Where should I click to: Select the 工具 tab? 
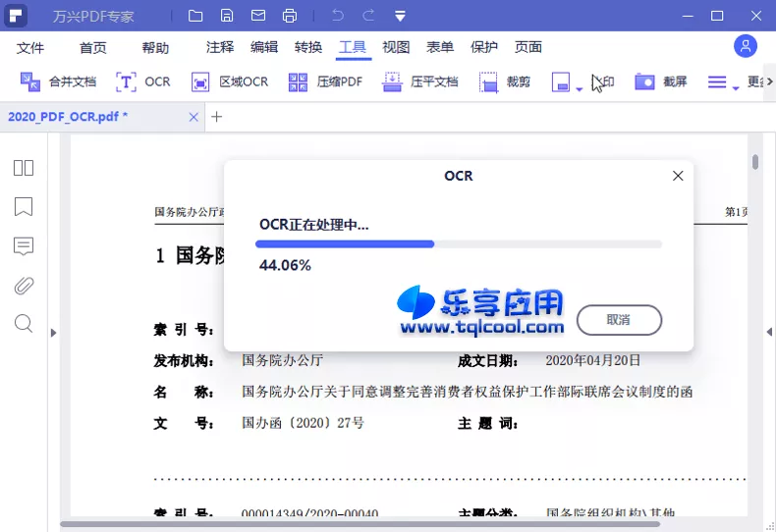[x=353, y=47]
